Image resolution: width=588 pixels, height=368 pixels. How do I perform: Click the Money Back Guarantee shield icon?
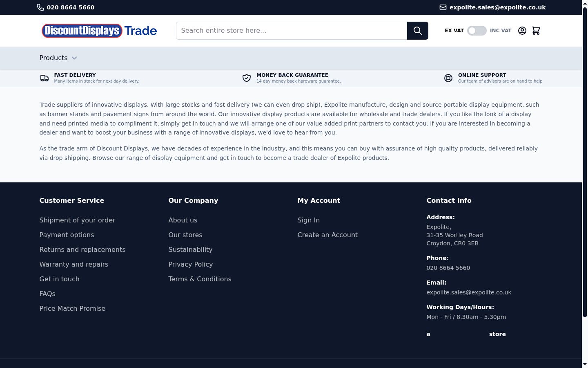click(x=247, y=78)
